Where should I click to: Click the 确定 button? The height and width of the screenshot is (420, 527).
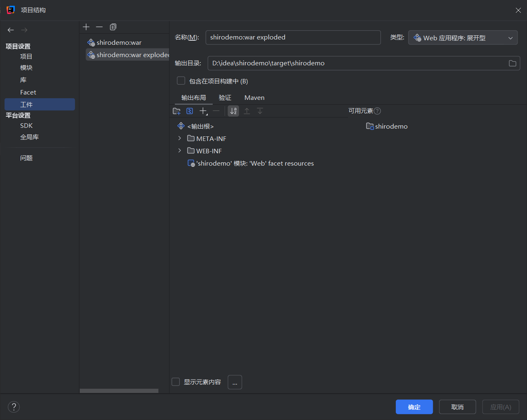point(414,407)
